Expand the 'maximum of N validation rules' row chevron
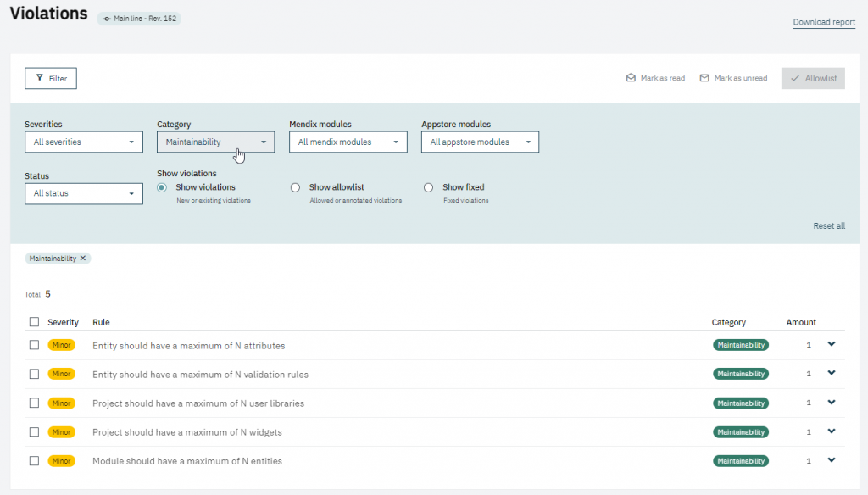The width and height of the screenshot is (868, 495). 832,373
